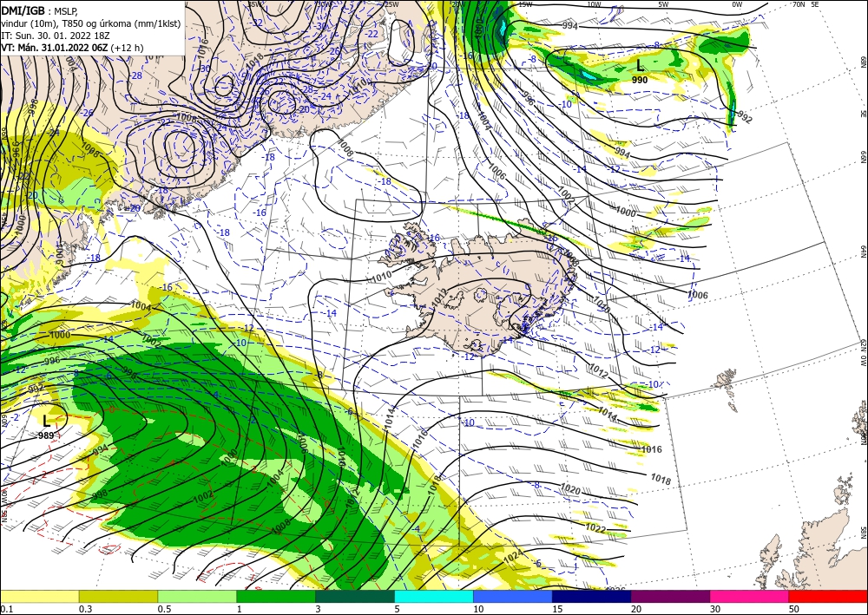
Task: Click the 'VT: Mán. 31.01.2022 06Z' valid time
Action: pyautogui.click(x=54, y=48)
